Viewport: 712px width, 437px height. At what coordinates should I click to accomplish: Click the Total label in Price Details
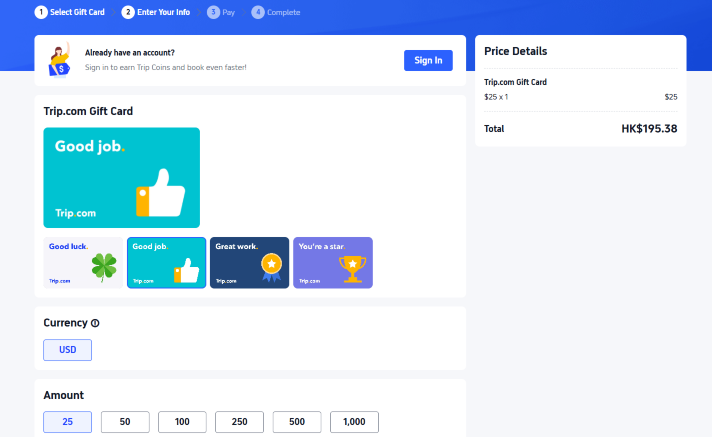pos(494,129)
